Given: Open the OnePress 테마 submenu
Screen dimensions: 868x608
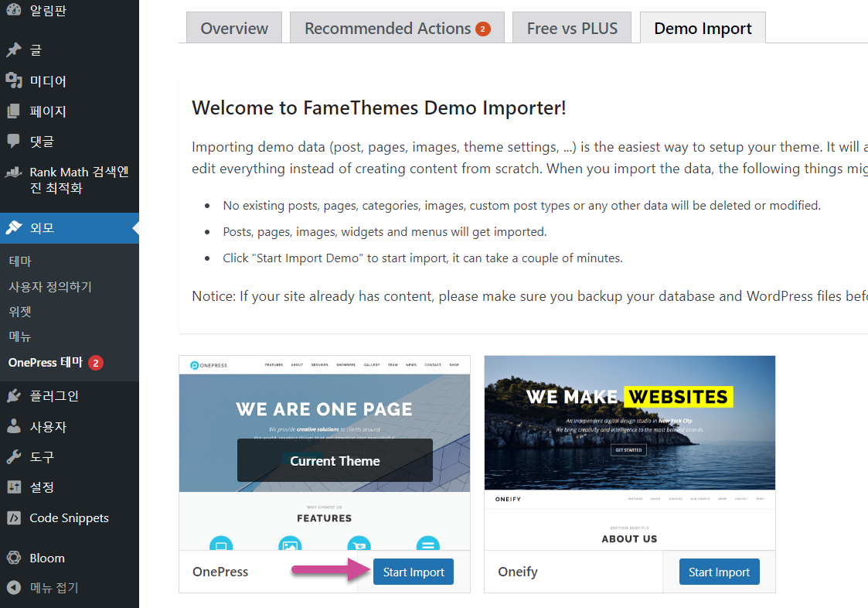Looking at the screenshot, I should coord(46,363).
